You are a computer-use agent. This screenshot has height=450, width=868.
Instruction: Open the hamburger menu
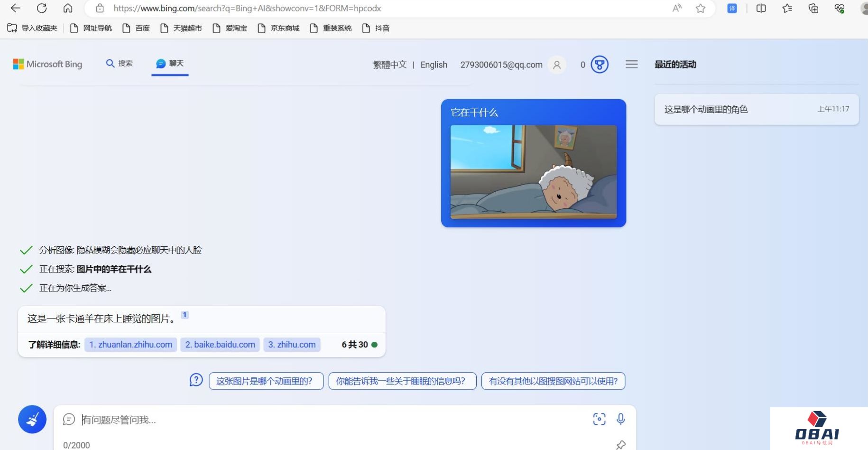(631, 65)
